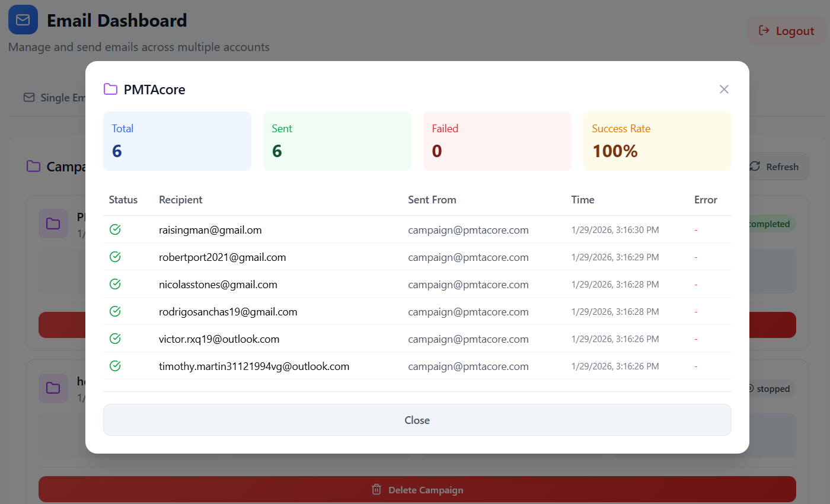Select the Total stat card showing 6
Screen dimensions: 830x504
coord(177,141)
